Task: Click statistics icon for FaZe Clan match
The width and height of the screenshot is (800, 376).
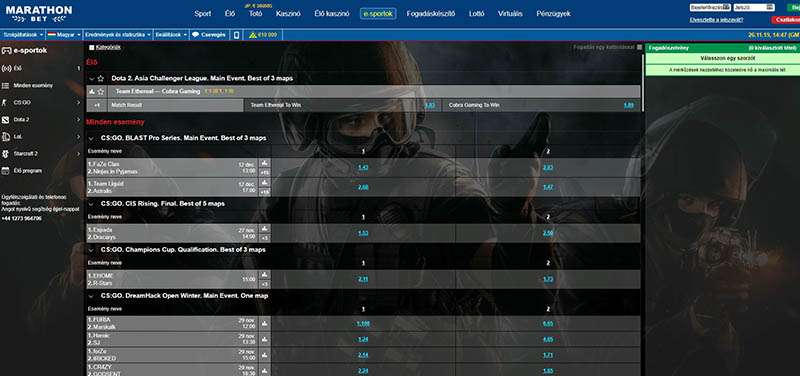Action: [264, 162]
